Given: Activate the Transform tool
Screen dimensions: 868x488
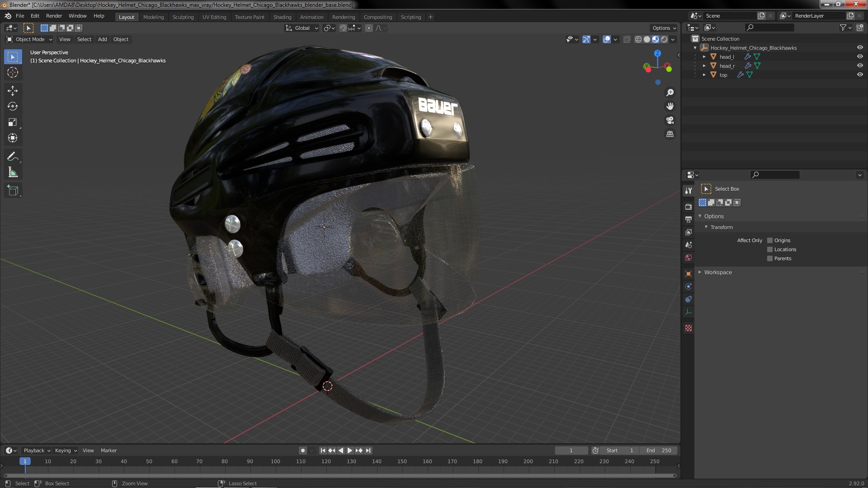Looking at the screenshot, I should [13, 138].
